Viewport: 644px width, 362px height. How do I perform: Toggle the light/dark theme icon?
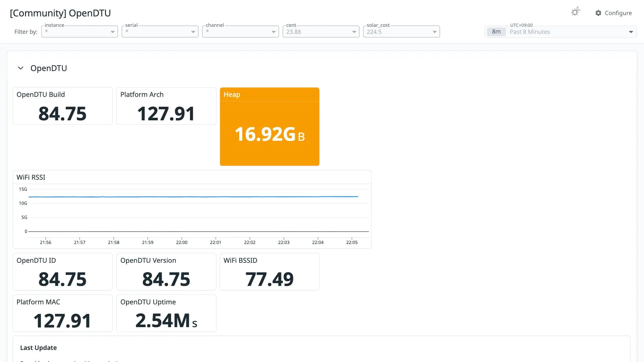(x=576, y=12)
